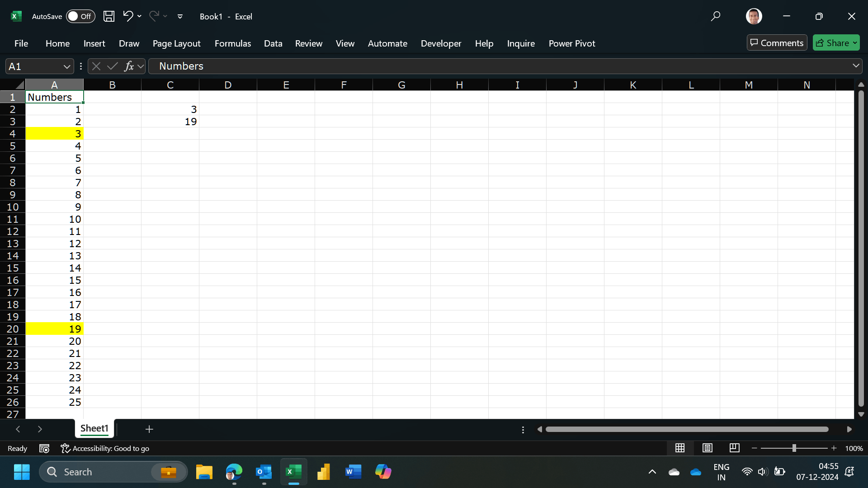868x488 pixels.
Task: Click the zoom in plus button
Action: click(x=834, y=448)
